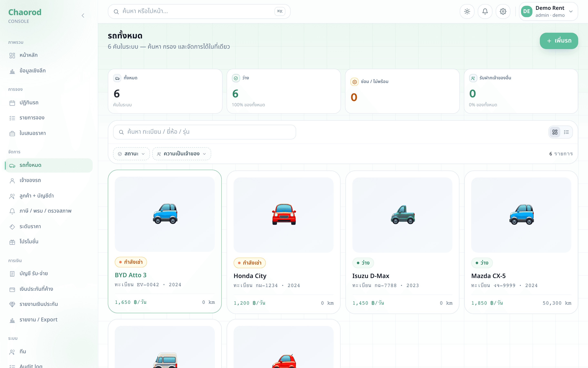Open บัญชี รับ-จ่าย accounting page
This screenshot has height=368, width=588.
tap(49, 274)
